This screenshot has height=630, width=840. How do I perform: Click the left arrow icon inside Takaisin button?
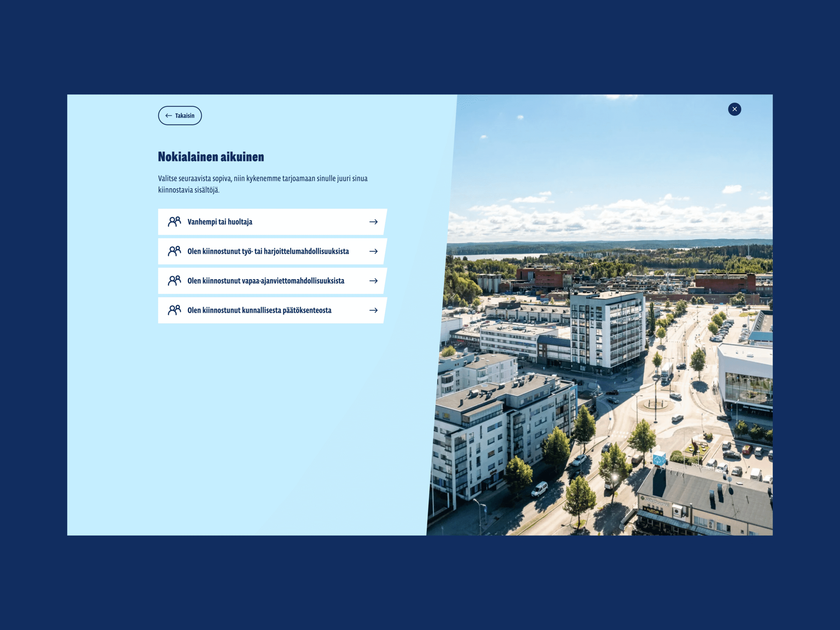tap(169, 115)
